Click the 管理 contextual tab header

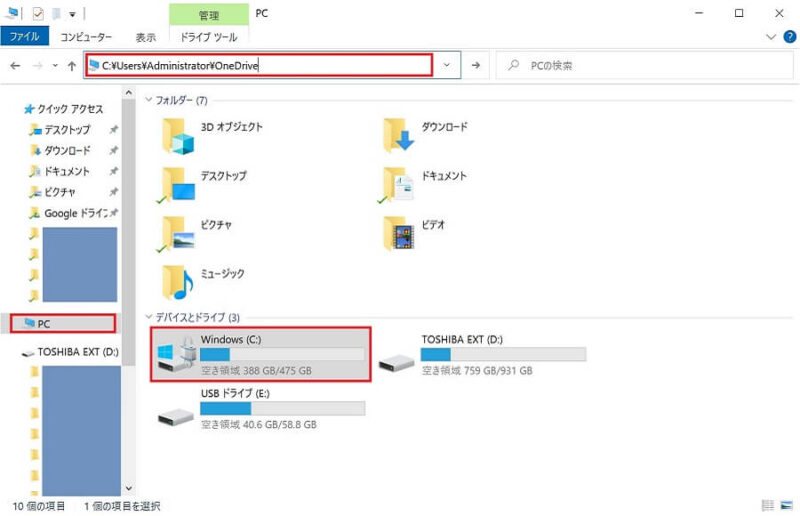209,15
